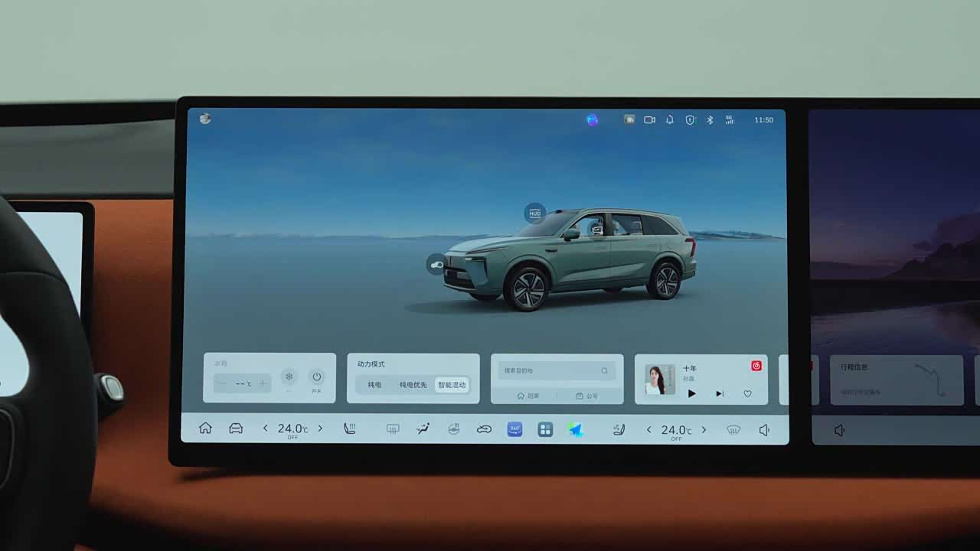This screenshot has height=551, width=980.
Task: Toggle the fridge power button
Action: coord(317,377)
